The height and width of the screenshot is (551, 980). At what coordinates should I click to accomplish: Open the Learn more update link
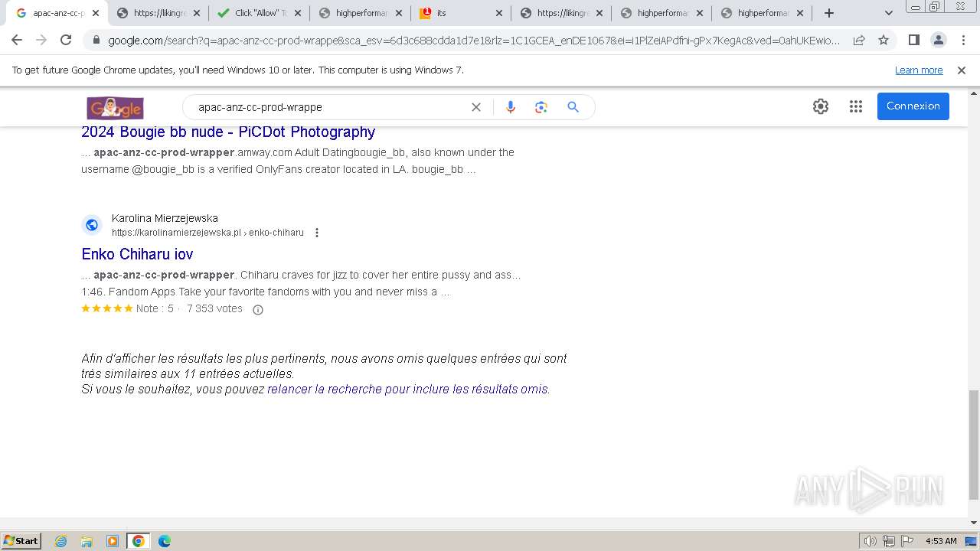click(x=919, y=70)
